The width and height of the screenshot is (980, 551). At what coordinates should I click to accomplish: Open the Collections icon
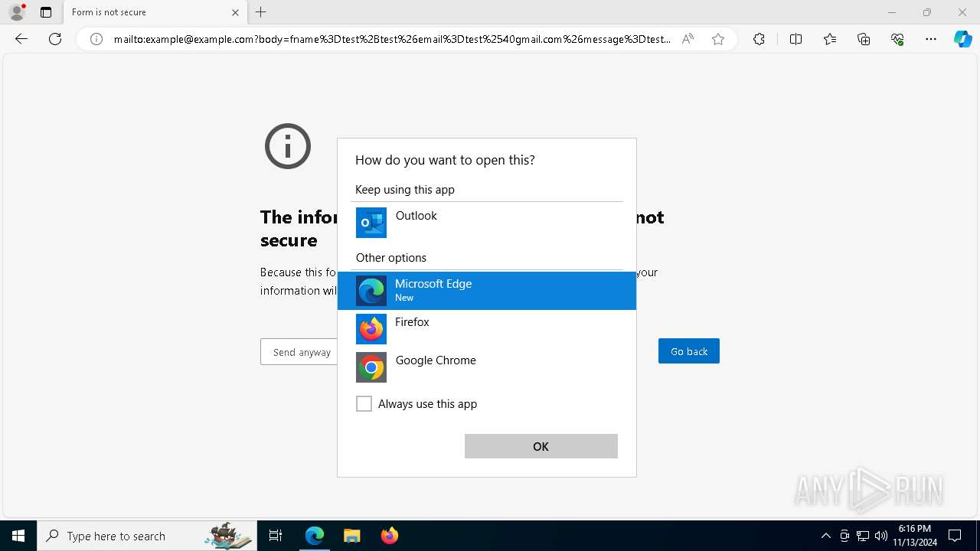(x=864, y=39)
